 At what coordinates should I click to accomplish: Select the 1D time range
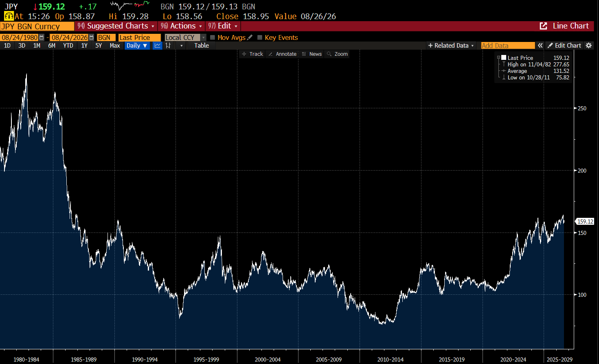tap(7, 46)
